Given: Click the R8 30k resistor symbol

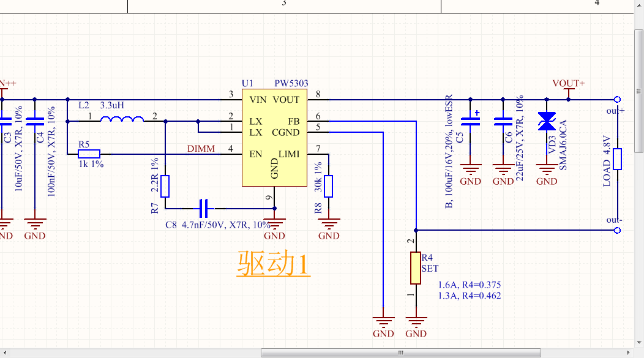Looking at the screenshot, I should pos(329,186).
